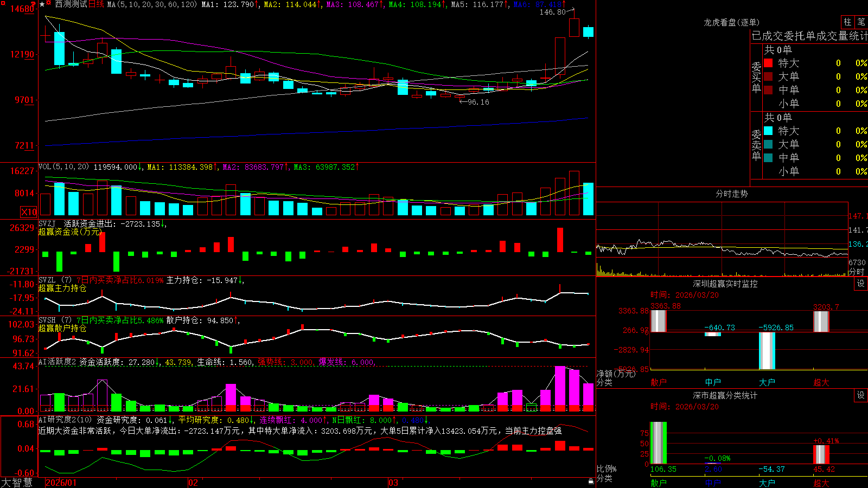The image size is (868, 488).
Task: Click the dark red 大单 swatch under 委买单
Action: [768, 76]
